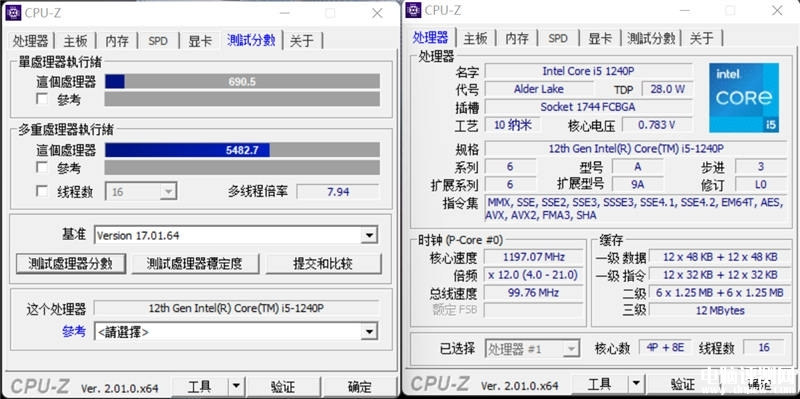Select 处理器 tab in right window

[431, 37]
